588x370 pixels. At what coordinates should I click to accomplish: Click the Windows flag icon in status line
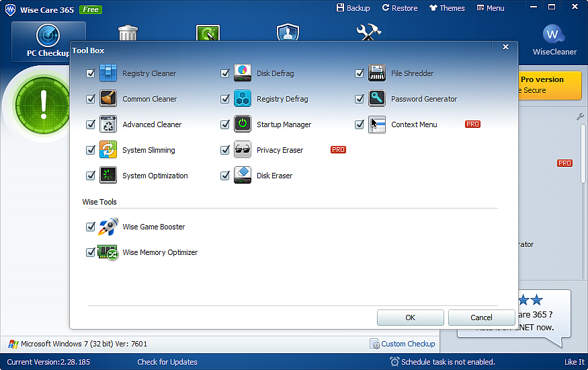13,344
